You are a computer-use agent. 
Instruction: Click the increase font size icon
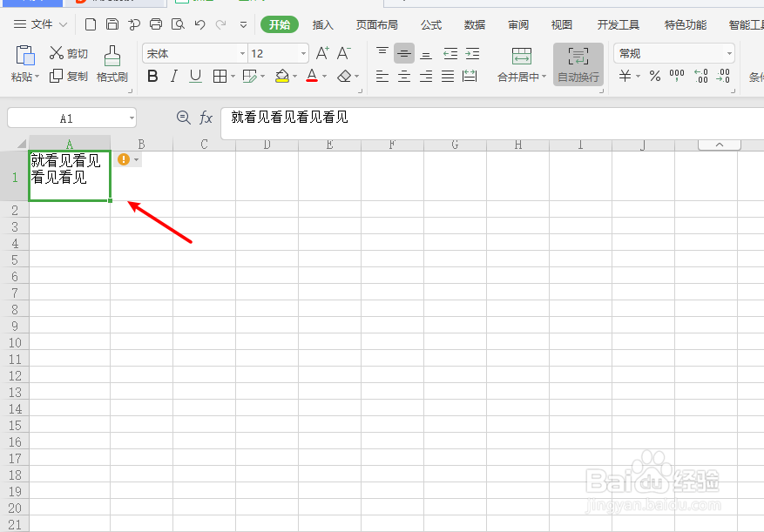click(321, 53)
